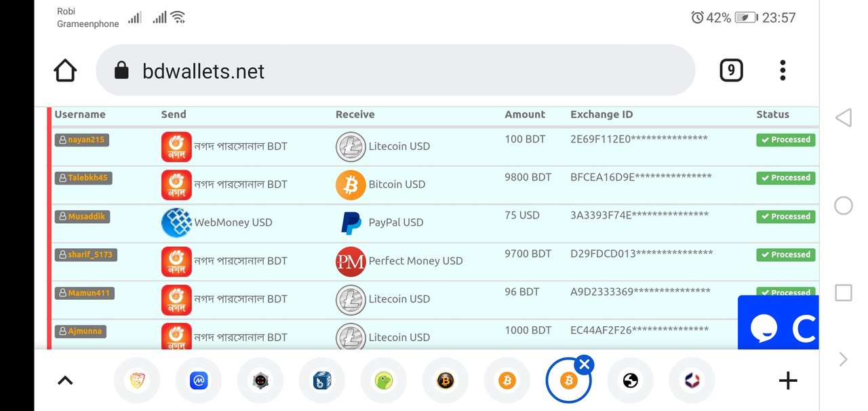Close the active tab with blue X

[x=585, y=365]
